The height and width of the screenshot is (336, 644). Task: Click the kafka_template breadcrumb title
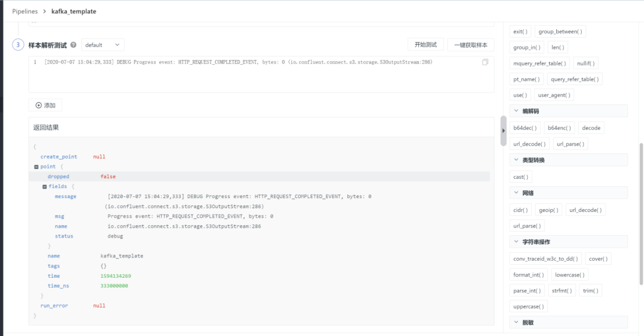click(74, 12)
